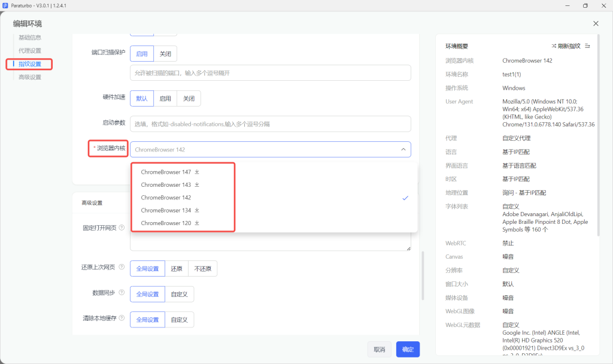Set 端口扫描保护 to 关闭

click(x=165, y=54)
